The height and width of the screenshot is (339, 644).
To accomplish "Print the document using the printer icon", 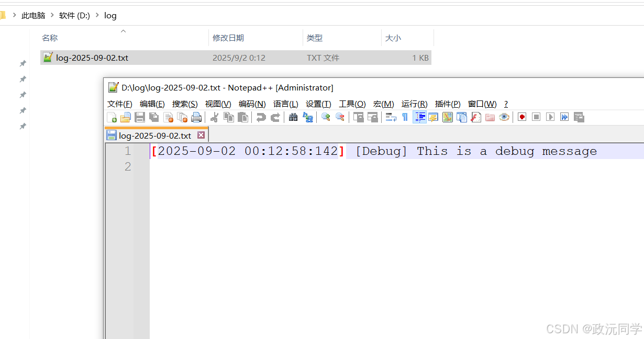I will 196,117.
